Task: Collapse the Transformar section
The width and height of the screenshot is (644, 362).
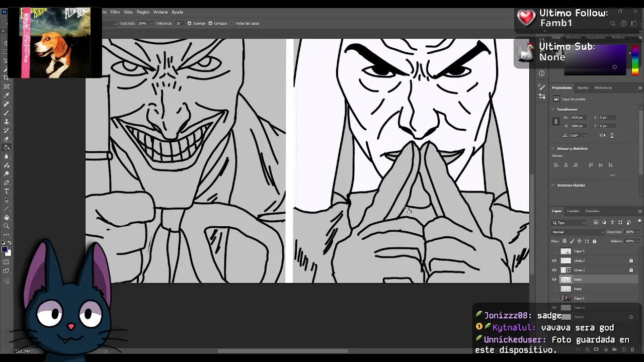Action: pos(553,109)
